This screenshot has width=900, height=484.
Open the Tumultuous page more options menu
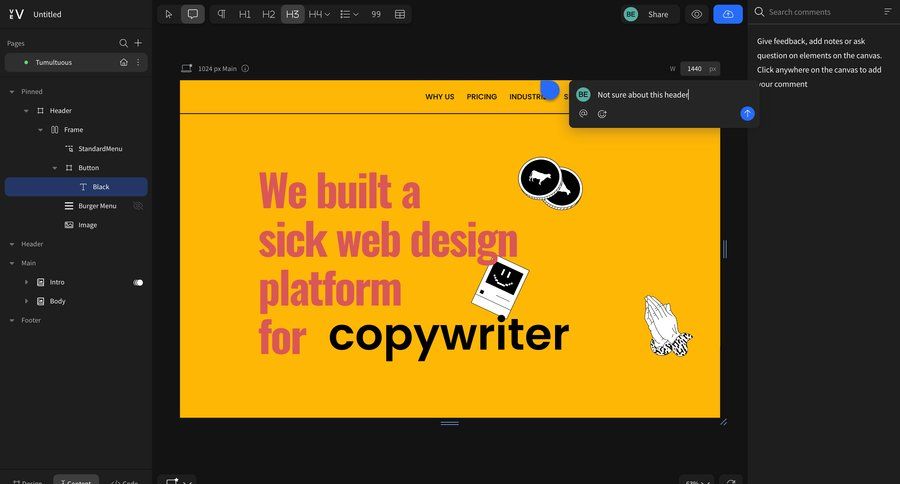pyautogui.click(x=138, y=62)
